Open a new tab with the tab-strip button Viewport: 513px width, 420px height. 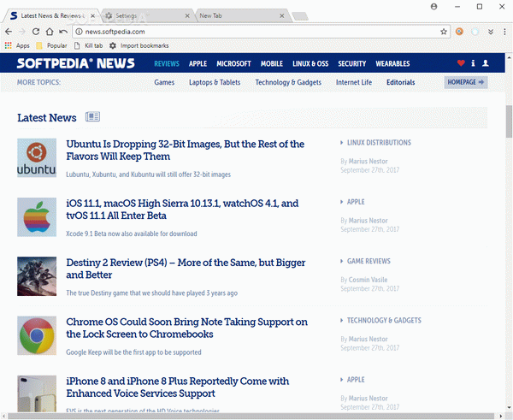point(300,16)
